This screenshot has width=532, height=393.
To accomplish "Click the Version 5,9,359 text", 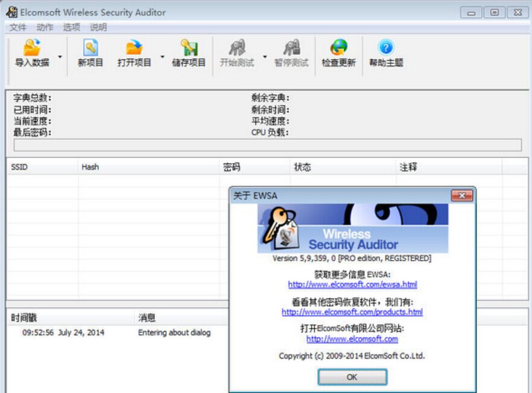I will (352, 258).
